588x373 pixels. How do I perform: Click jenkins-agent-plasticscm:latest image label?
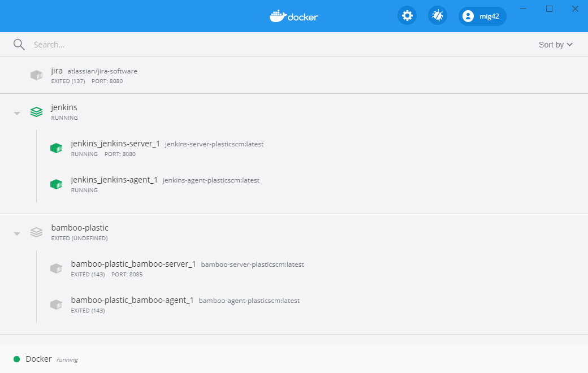coord(211,180)
